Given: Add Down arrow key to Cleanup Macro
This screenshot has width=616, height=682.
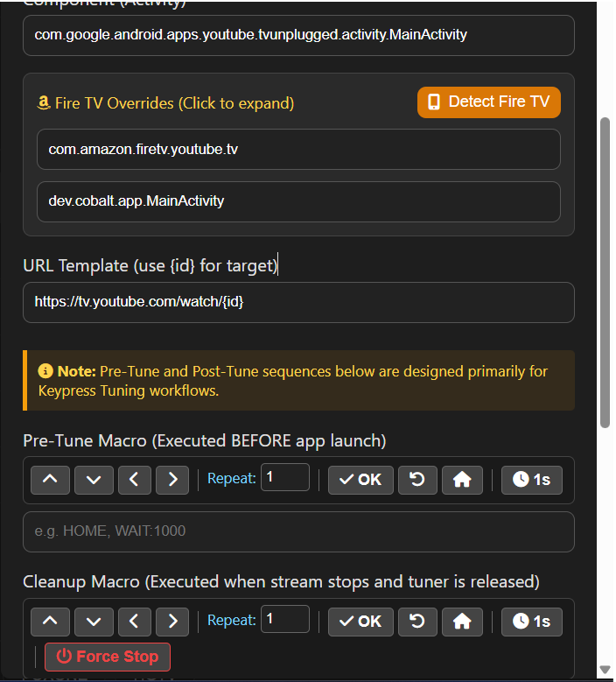Looking at the screenshot, I should [94, 622].
